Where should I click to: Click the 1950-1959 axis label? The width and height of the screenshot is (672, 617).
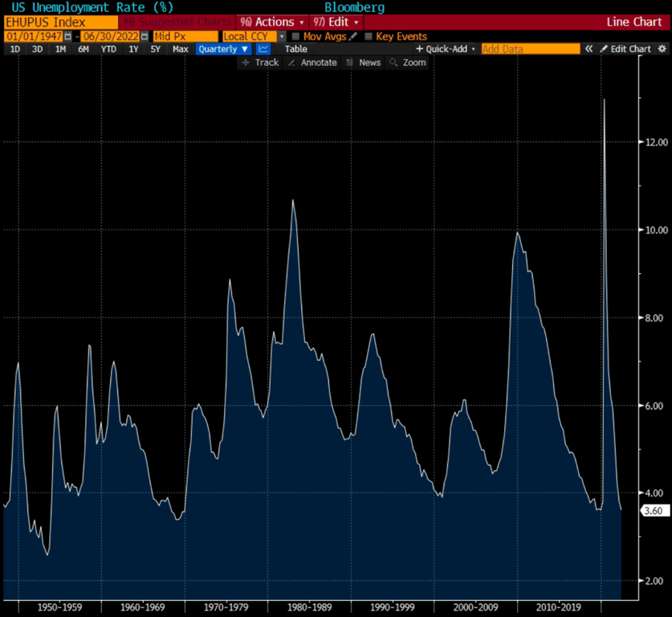point(59,607)
